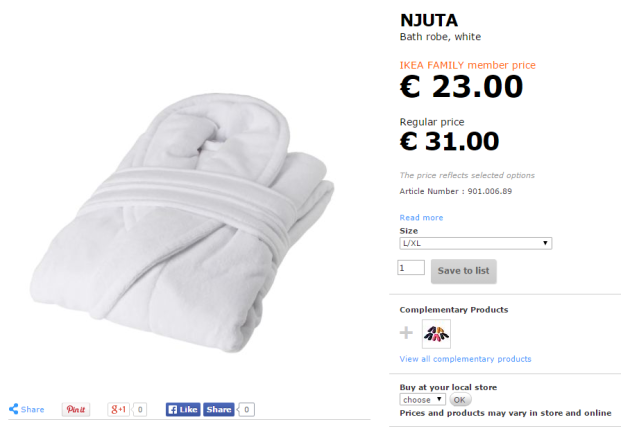Image resolution: width=630 pixels, height=431 pixels.
Task: Like the product on Facebook
Action: [x=183, y=409]
